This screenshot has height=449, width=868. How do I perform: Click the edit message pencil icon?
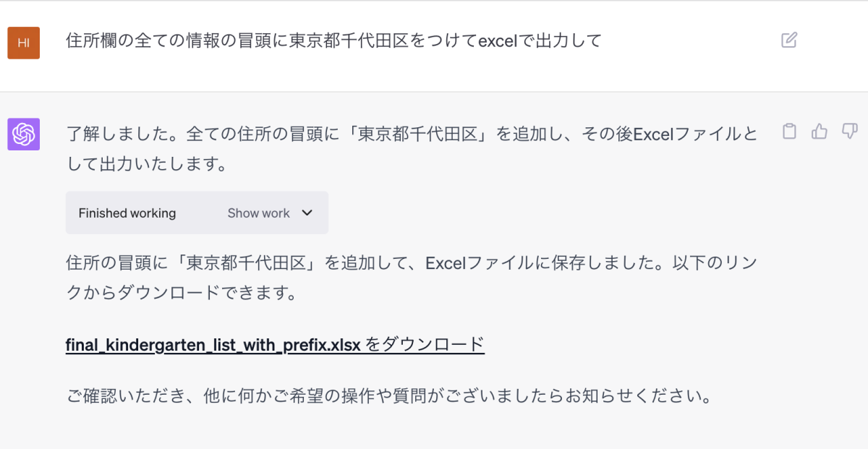[789, 40]
